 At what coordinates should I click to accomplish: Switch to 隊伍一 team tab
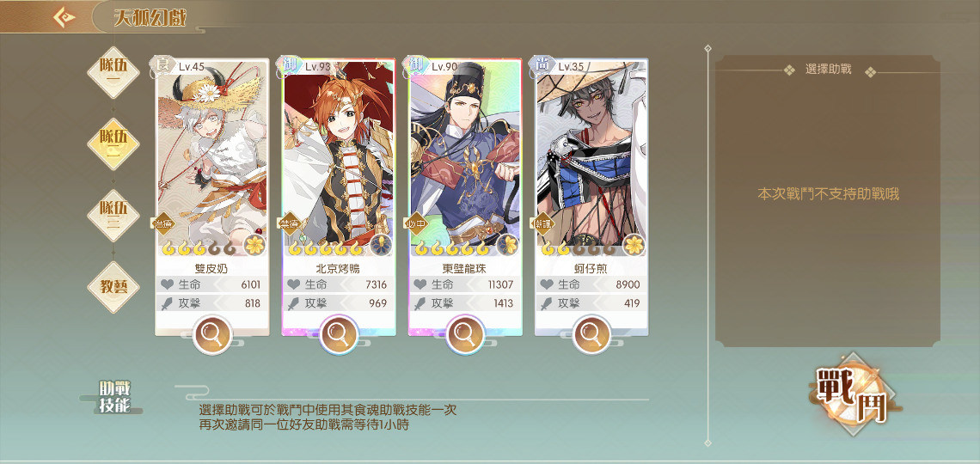coord(113,72)
